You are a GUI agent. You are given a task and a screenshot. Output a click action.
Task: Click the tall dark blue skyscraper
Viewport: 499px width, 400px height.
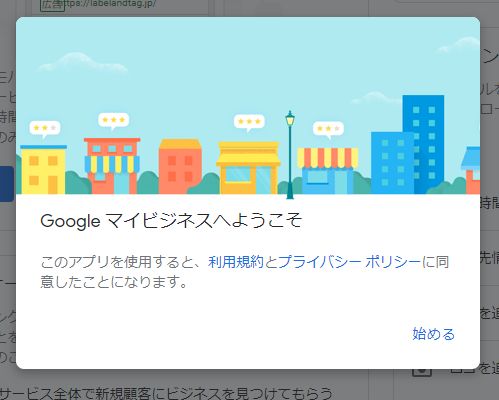click(x=423, y=144)
